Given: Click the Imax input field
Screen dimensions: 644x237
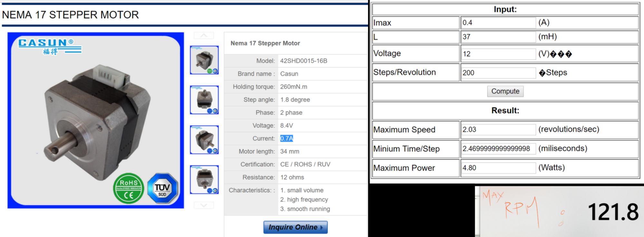Looking at the screenshot, I should pyautogui.click(x=498, y=23).
